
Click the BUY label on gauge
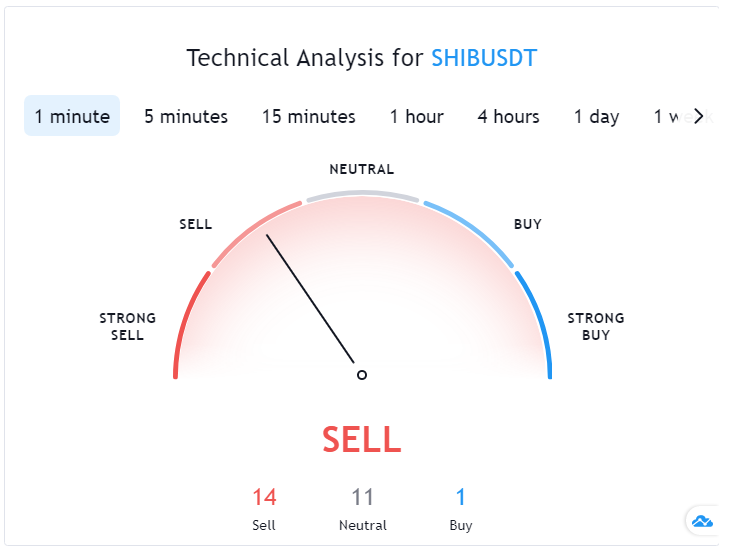click(x=528, y=224)
